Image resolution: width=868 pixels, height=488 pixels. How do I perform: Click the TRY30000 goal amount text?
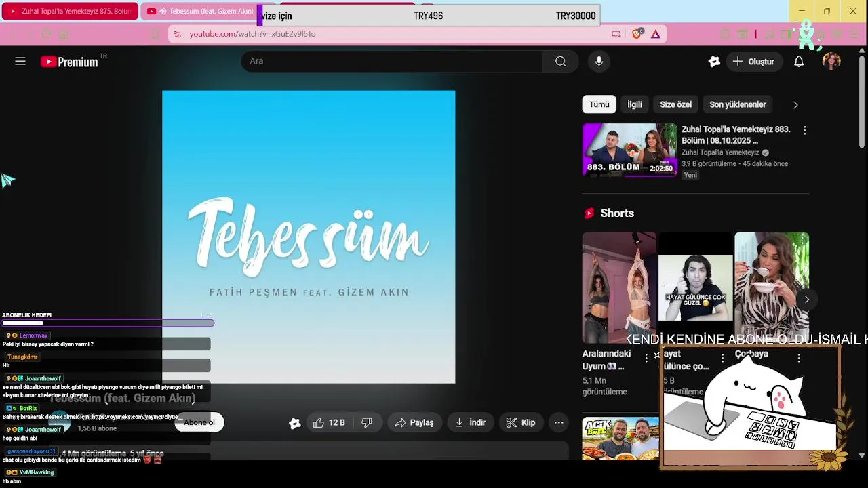click(x=576, y=16)
